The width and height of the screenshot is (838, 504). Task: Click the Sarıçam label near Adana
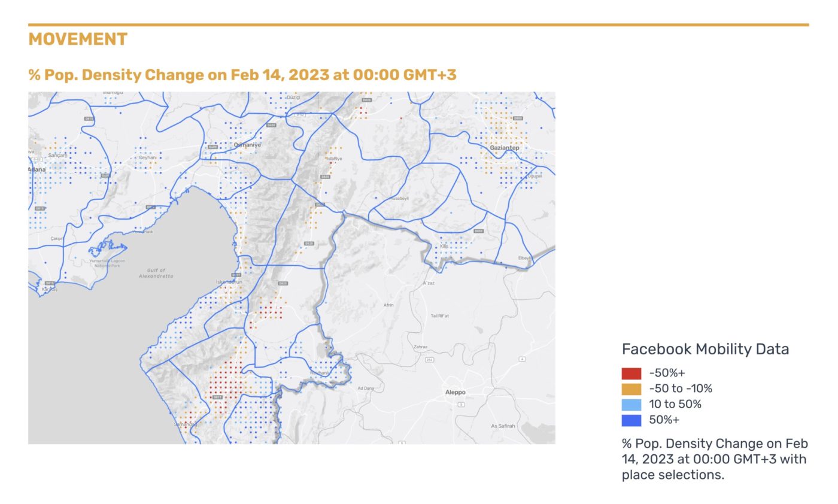(58, 155)
